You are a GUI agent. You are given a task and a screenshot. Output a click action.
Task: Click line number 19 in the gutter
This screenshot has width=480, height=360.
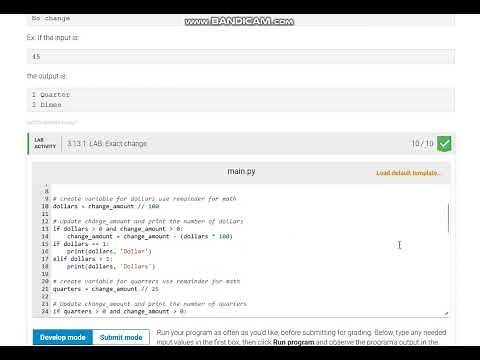coord(45,274)
